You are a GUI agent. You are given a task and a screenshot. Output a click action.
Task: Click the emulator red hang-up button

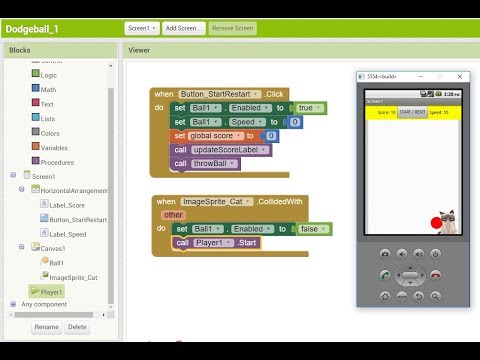pyautogui.click(x=435, y=275)
